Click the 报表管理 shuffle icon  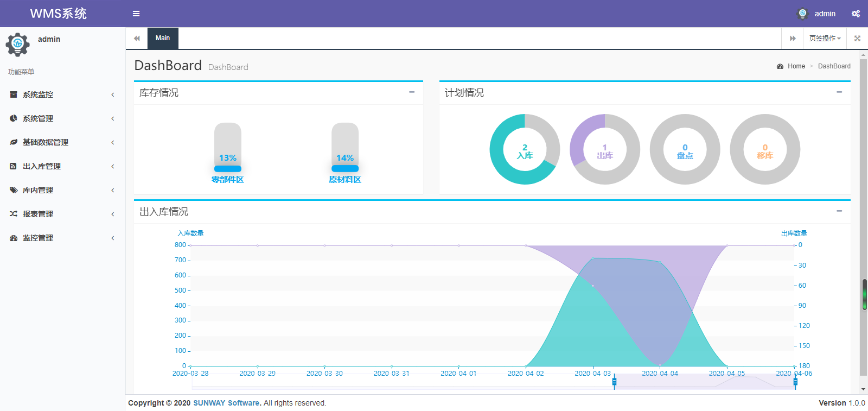click(x=14, y=214)
